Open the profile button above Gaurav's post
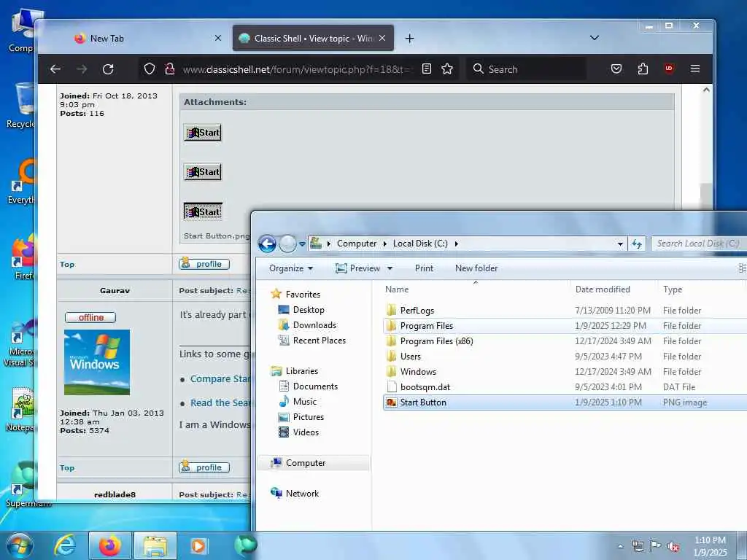The height and width of the screenshot is (560, 747). pyautogui.click(x=204, y=264)
